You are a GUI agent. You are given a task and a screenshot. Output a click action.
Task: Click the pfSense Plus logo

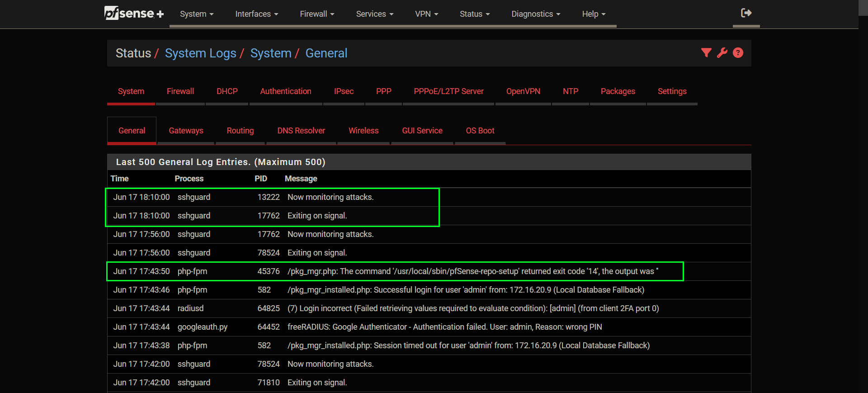point(134,14)
